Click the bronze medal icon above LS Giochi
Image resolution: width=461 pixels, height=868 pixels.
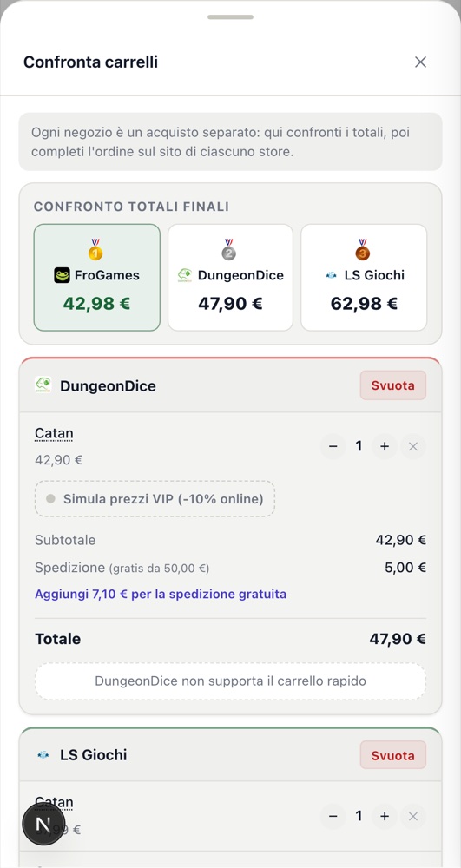(x=363, y=250)
